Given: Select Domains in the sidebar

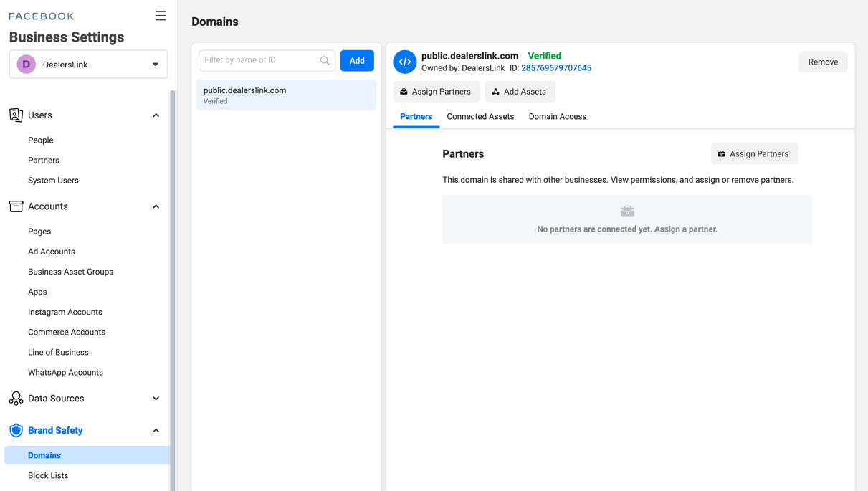Looking at the screenshot, I should pos(87,455).
